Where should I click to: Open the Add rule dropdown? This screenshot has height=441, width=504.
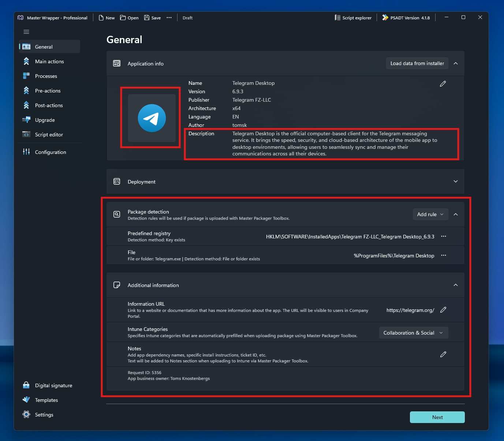430,214
